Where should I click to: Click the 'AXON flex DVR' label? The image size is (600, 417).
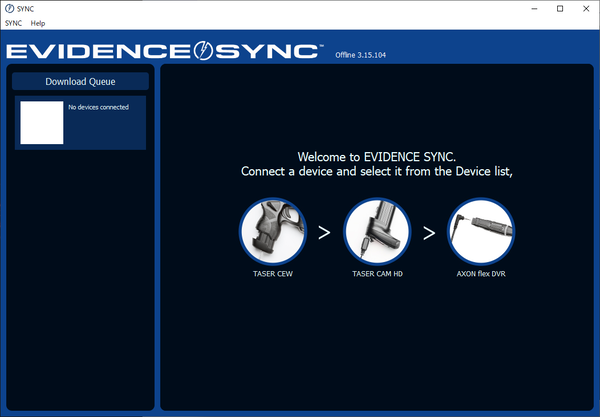click(x=481, y=274)
